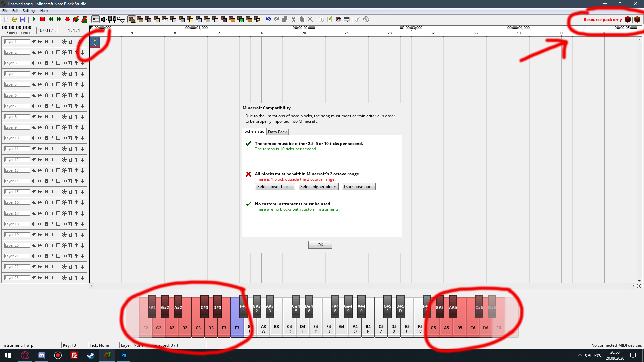
Task: Click the globe website icon
Action: click(366, 19)
